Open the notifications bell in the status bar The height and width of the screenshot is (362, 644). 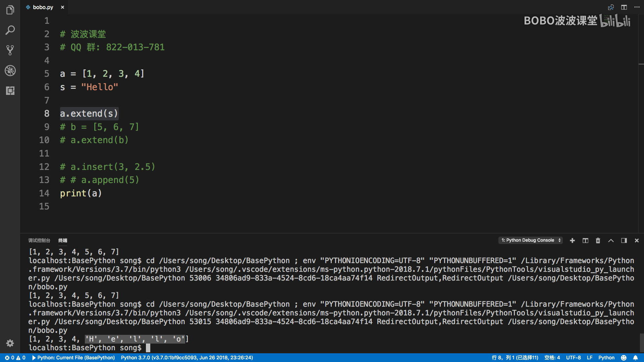(635, 358)
